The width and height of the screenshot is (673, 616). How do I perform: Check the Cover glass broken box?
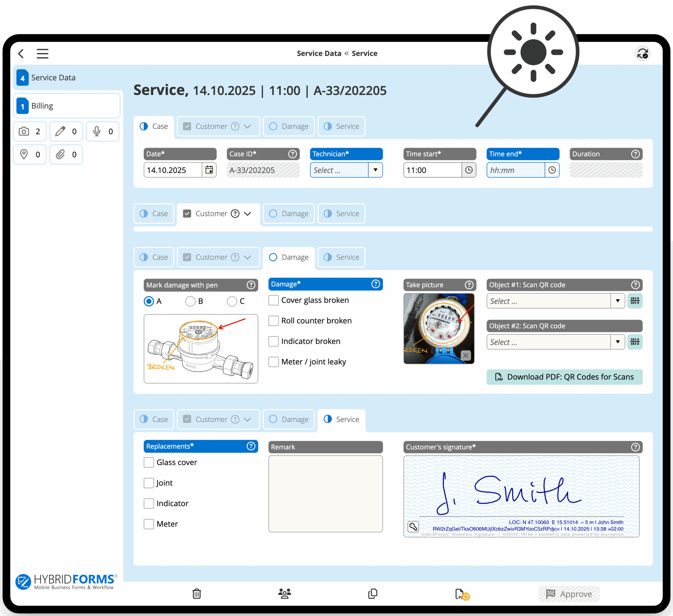[x=273, y=300]
